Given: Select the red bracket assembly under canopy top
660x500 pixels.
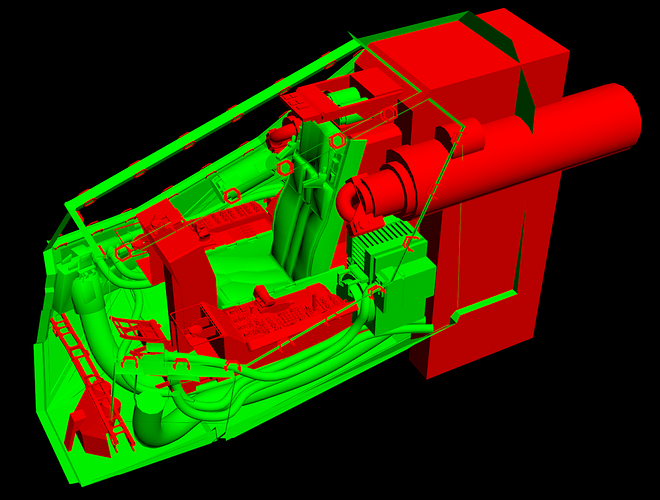Looking at the screenshot, I should [318, 100].
